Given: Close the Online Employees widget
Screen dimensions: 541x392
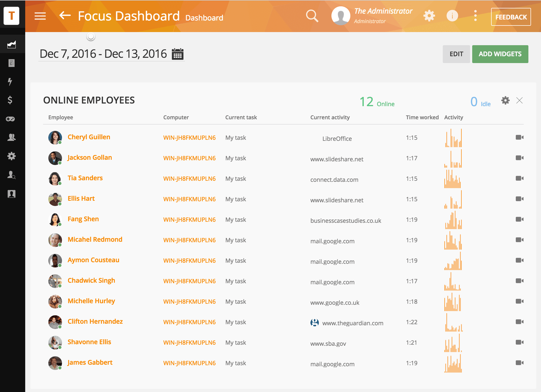Looking at the screenshot, I should [519, 100].
